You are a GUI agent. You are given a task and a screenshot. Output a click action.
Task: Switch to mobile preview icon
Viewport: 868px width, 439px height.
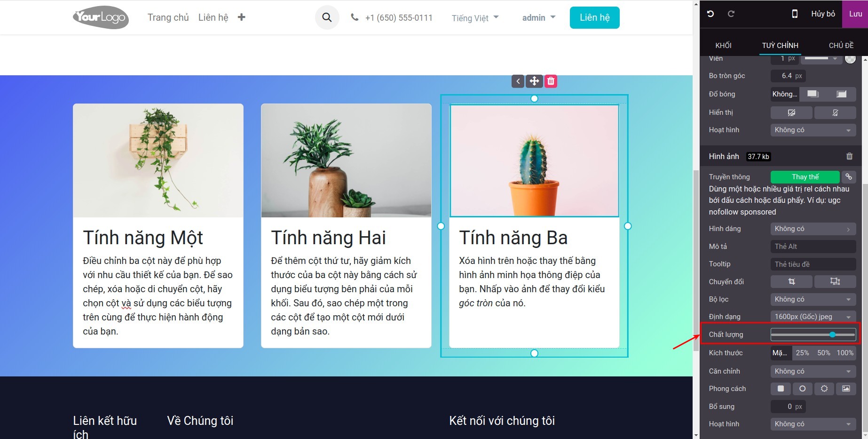[x=795, y=14]
